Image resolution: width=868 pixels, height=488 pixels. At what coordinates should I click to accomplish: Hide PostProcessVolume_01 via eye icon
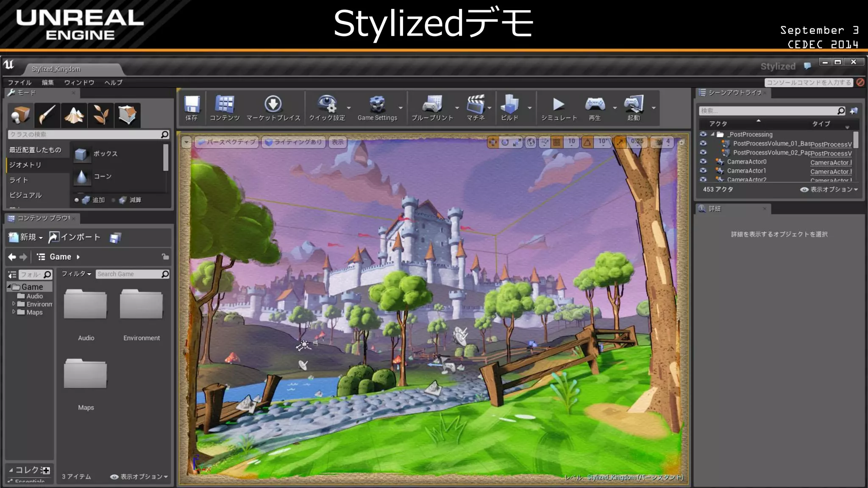[x=704, y=143]
